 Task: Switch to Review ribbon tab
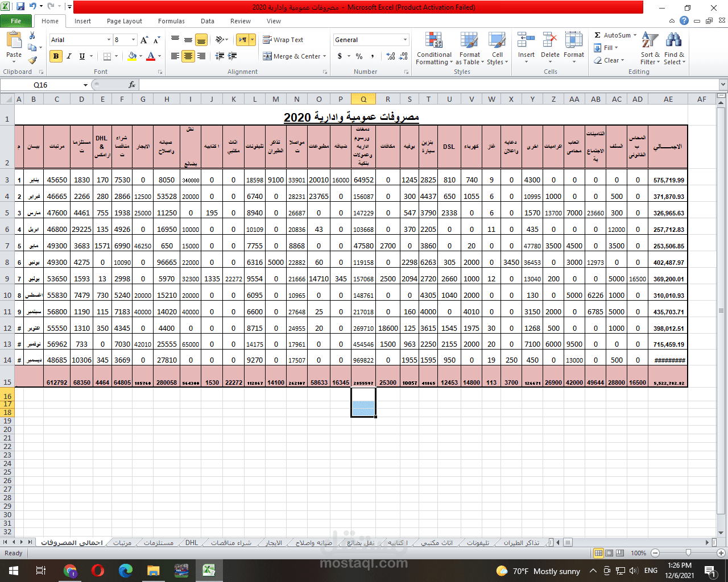point(241,21)
